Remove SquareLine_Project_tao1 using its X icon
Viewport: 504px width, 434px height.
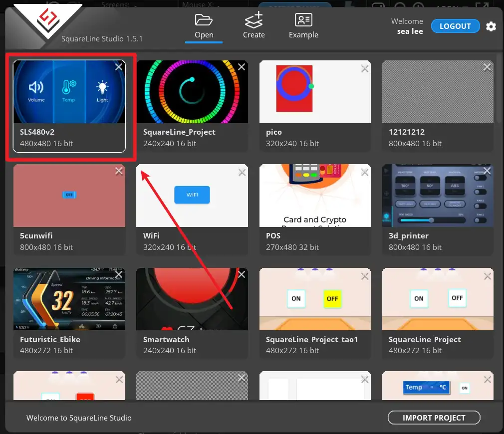[364, 276]
